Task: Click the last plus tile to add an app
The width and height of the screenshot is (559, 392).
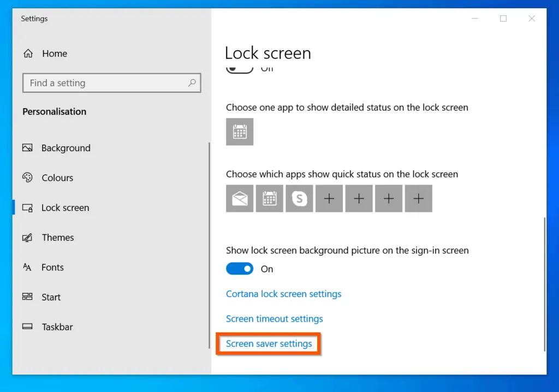Action: click(x=418, y=198)
